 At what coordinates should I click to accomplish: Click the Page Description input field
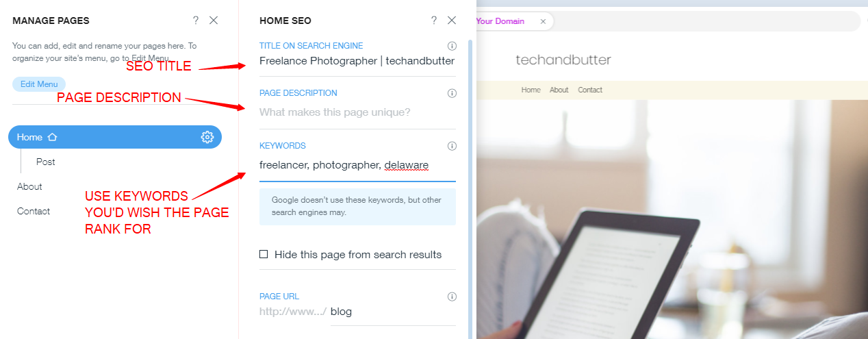coord(357,112)
